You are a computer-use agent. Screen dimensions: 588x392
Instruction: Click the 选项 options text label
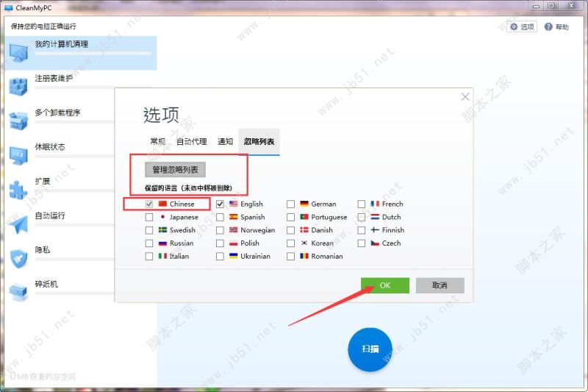[x=527, y=27]
